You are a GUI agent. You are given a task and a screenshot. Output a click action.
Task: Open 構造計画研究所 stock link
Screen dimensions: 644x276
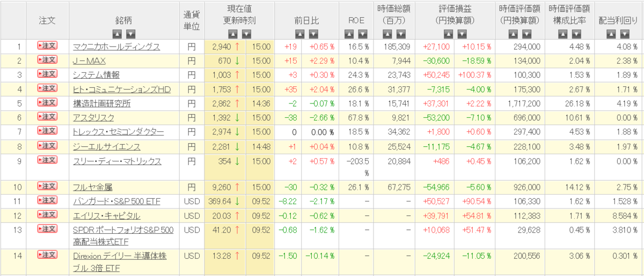(101, 104)
